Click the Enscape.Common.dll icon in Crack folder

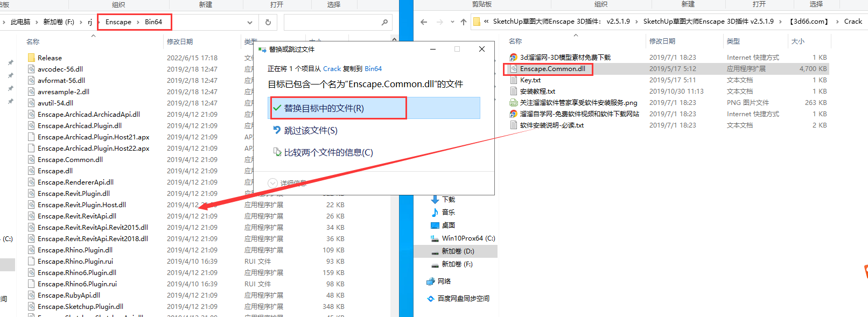pyautogui.click(x=514, y=68)
